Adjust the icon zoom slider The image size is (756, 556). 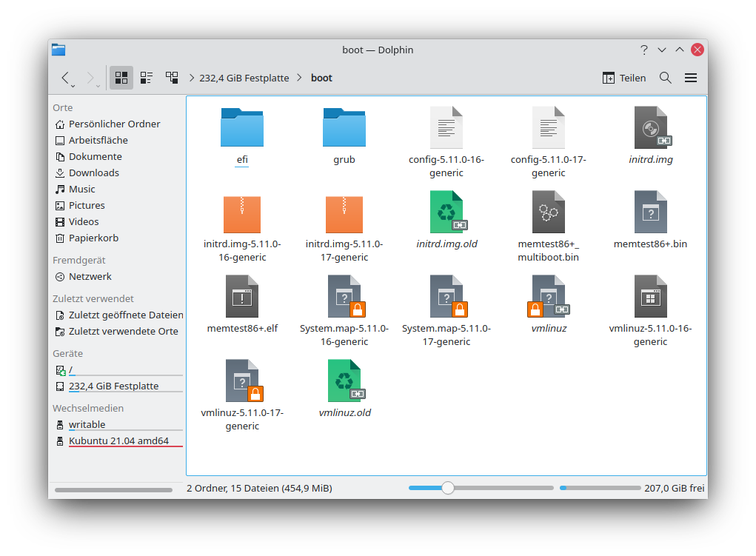(x=448, y=488)
